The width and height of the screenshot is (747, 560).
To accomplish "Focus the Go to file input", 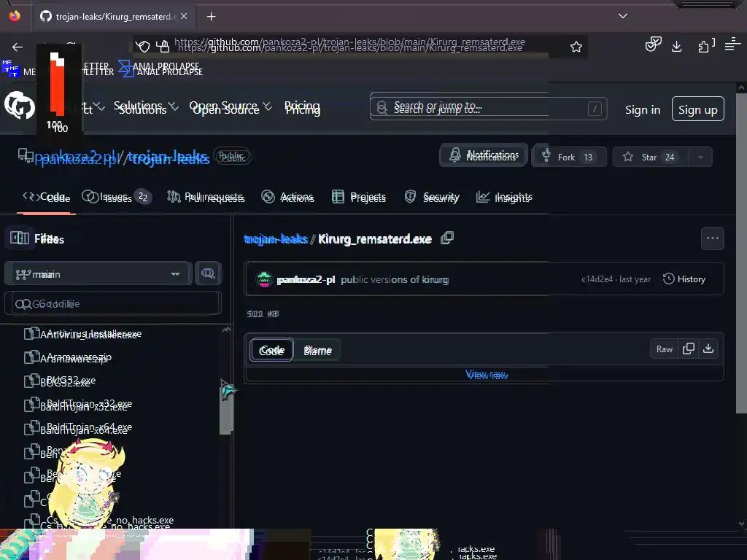I will 113,303.
